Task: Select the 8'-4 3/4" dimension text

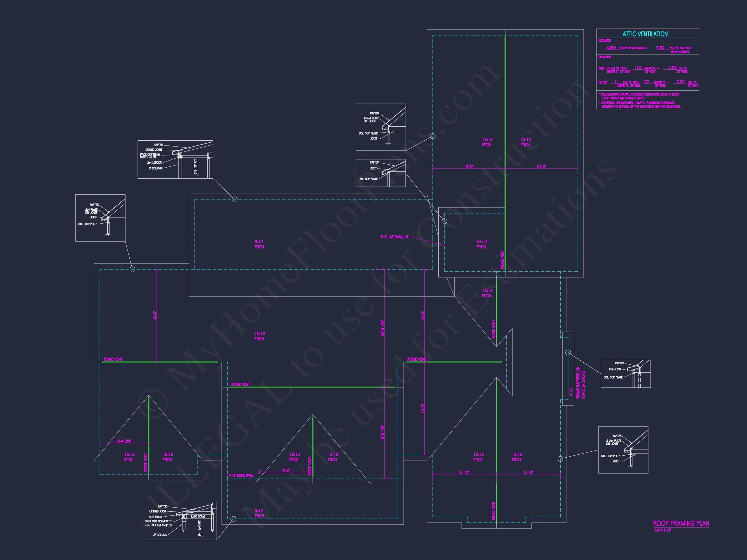Action: pyautogui.click(x=124, y=441)
